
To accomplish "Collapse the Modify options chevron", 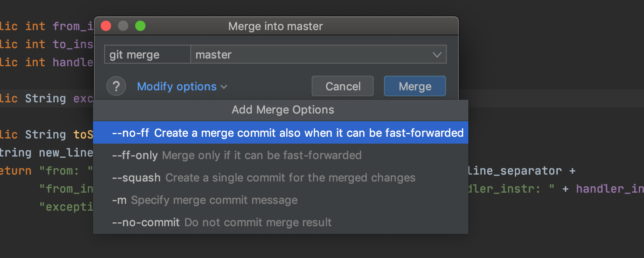I will point(224,87).
